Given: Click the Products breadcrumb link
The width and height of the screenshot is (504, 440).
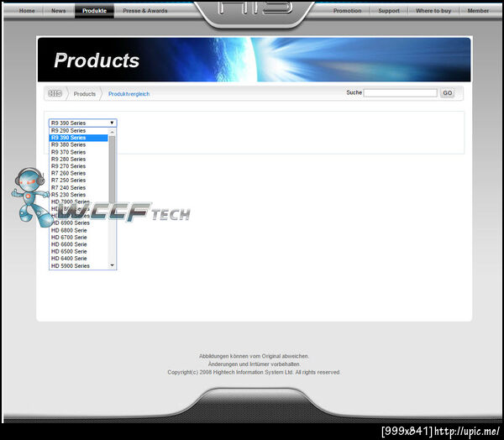Looking at the screenshot, I should pyautogui.click(x=85, y=94).
